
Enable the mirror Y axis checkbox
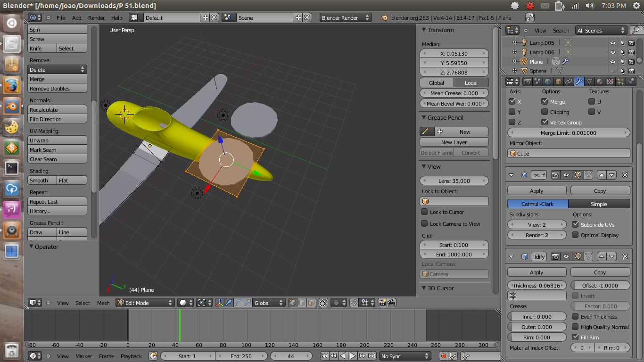pos(512,112)
